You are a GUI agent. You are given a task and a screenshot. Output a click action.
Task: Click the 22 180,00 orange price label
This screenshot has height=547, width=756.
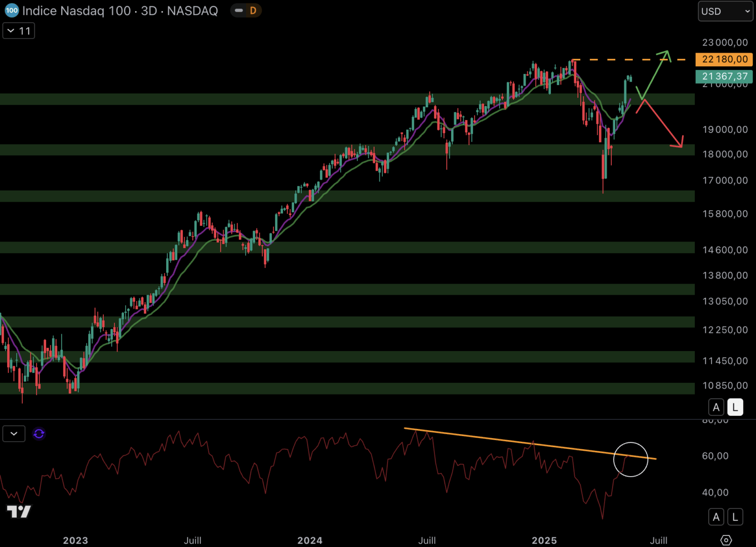pos(724,59)
